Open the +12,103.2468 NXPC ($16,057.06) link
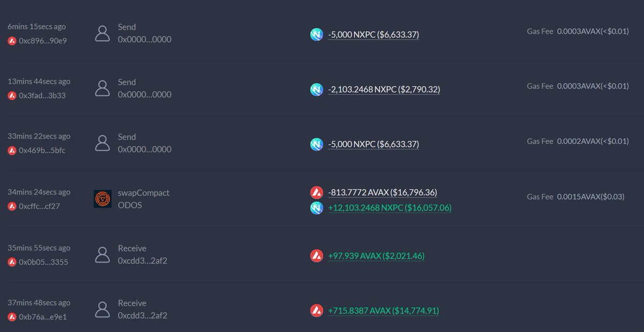Screen dimensions: 644x332 [x=390, y=208]
